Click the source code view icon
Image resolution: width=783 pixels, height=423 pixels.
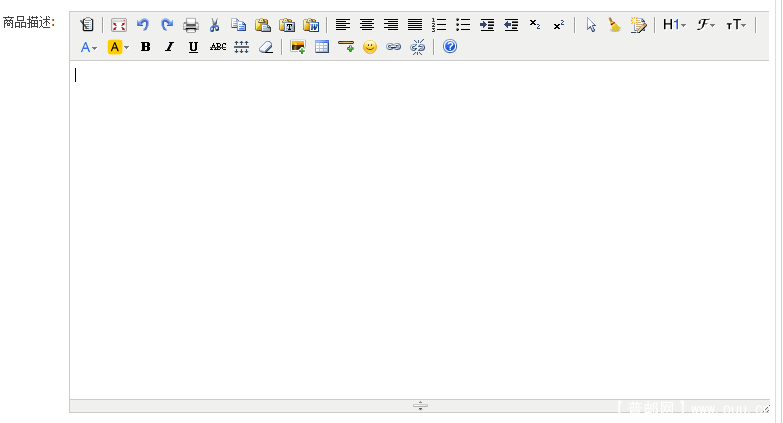pos(87,25)
